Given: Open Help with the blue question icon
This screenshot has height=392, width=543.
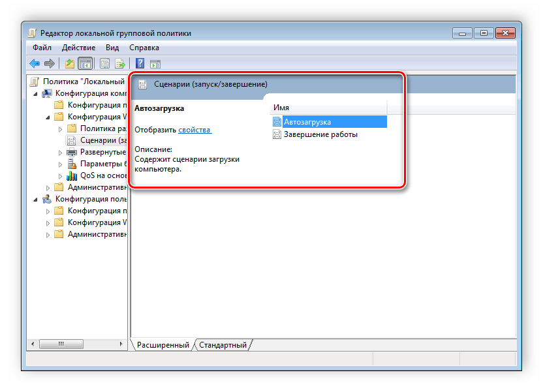Looking at the screenshot, I should coord(140,64).
